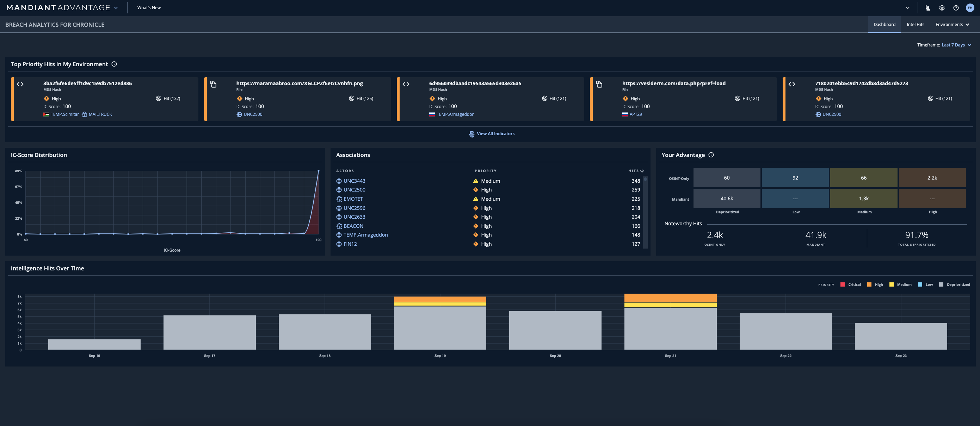
Task: Change the Timeframe Last 7 Days dropdown
Action: click(956, 45)
